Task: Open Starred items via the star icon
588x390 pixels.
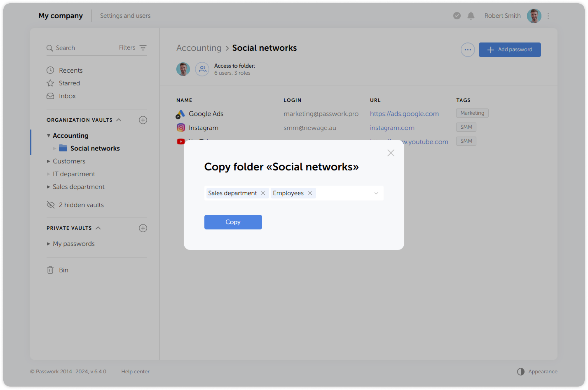Action: tap(50, 83)
